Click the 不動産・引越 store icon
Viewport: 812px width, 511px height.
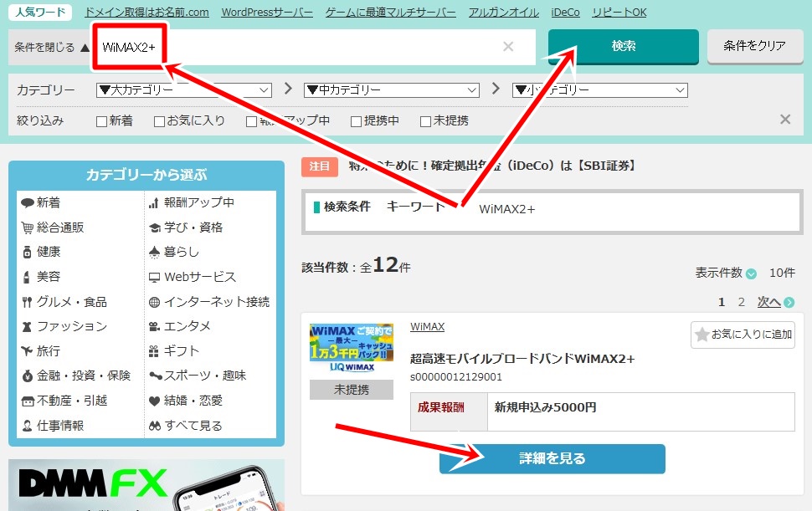28,401
